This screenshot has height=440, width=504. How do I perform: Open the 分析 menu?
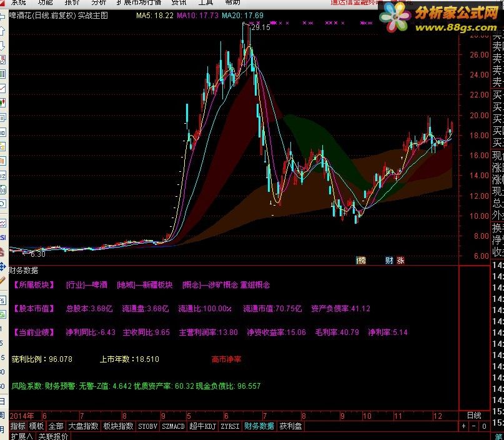point(99,2)
